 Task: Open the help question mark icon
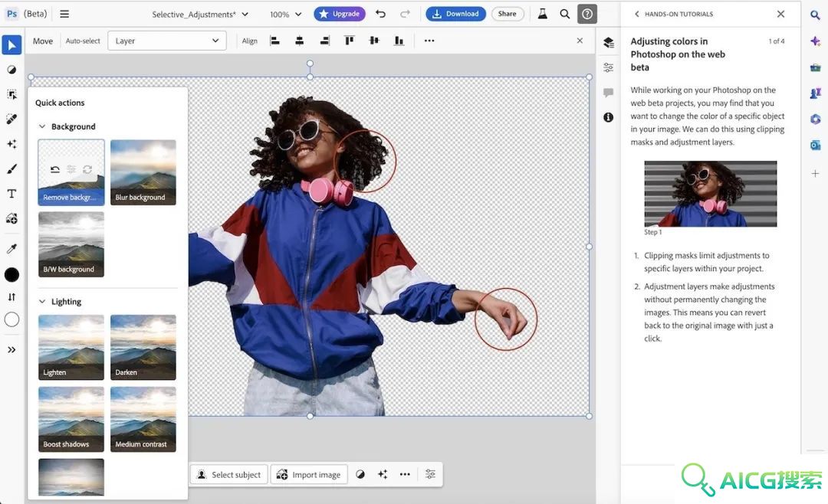(x=587, y=14)
